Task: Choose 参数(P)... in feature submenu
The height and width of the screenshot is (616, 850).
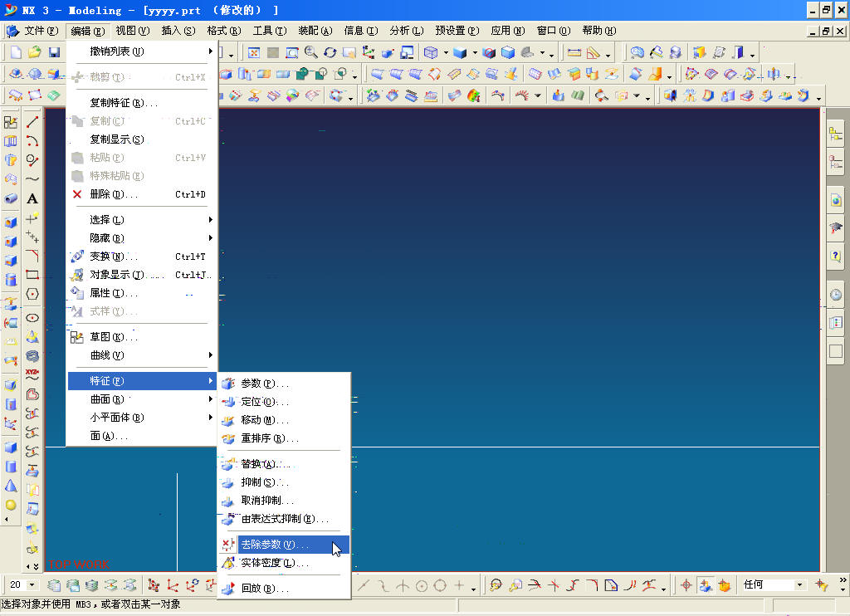Action: click(284, 384)
